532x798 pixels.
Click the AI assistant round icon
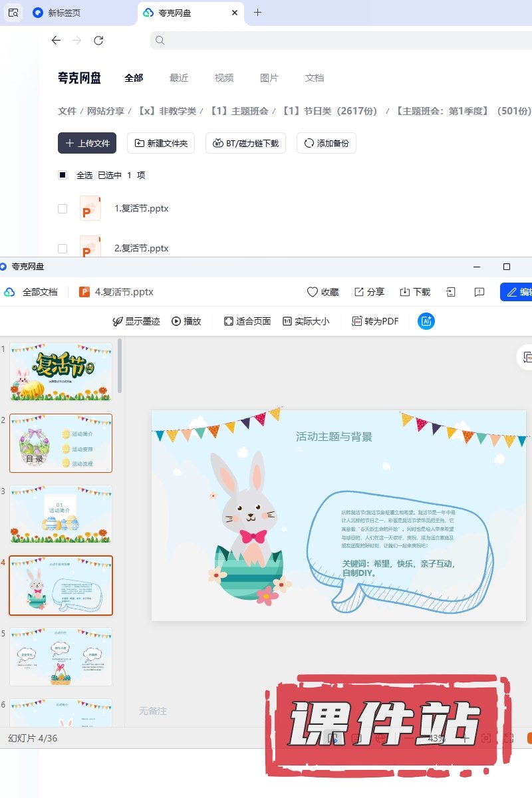(x=426, y=321)
